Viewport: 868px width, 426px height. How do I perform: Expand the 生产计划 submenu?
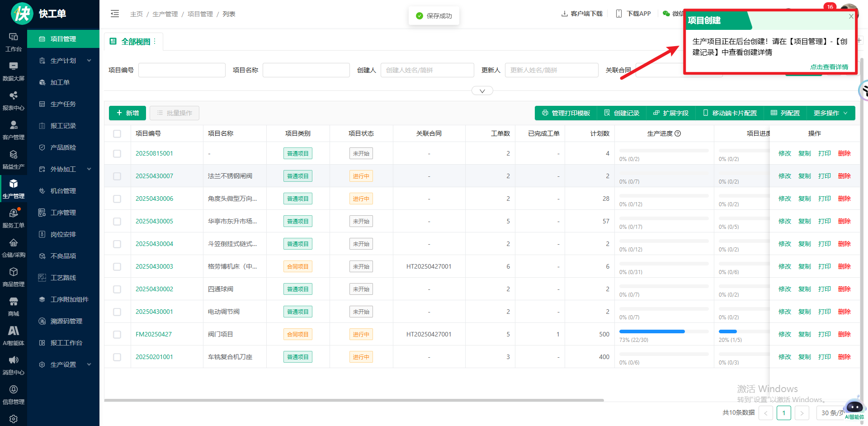[x=89, y=61]
